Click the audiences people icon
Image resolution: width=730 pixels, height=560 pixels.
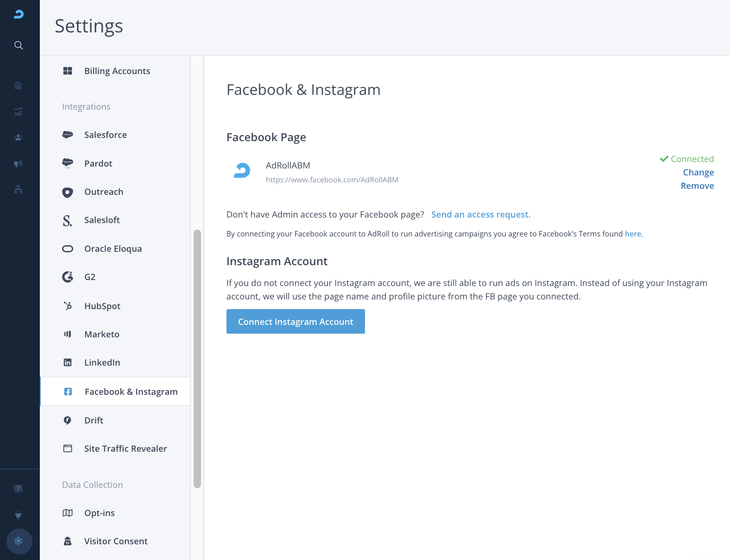19,137
